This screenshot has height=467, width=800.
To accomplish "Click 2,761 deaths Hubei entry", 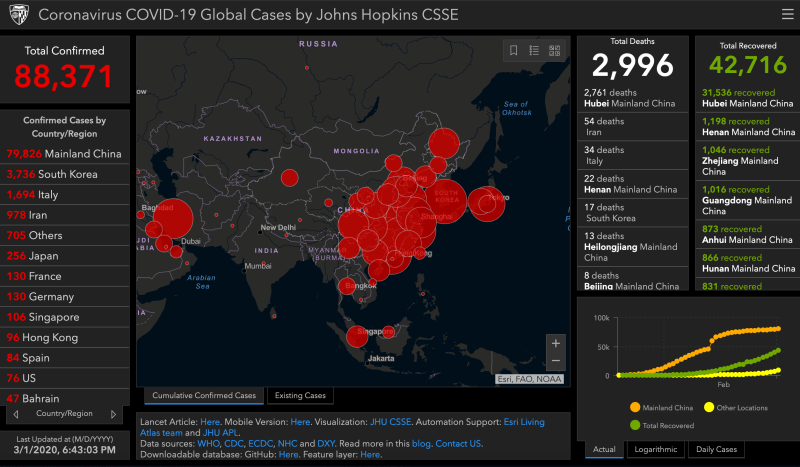I will pyautogui.click(x=633, y=98).
